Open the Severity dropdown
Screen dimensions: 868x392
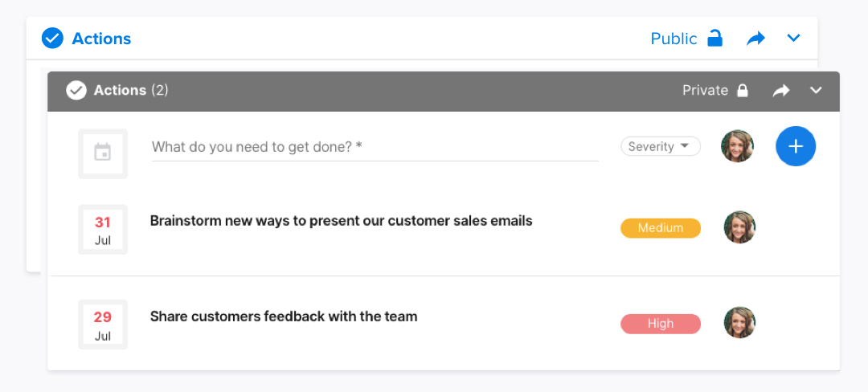661,146
